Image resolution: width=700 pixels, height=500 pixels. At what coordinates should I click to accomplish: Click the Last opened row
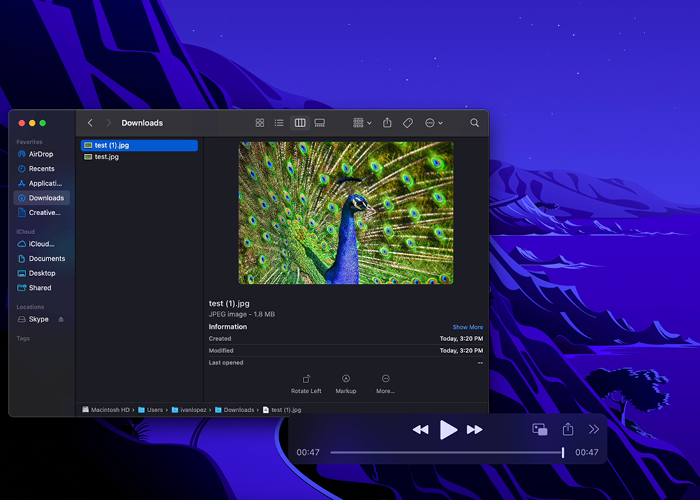pos(346,363)
